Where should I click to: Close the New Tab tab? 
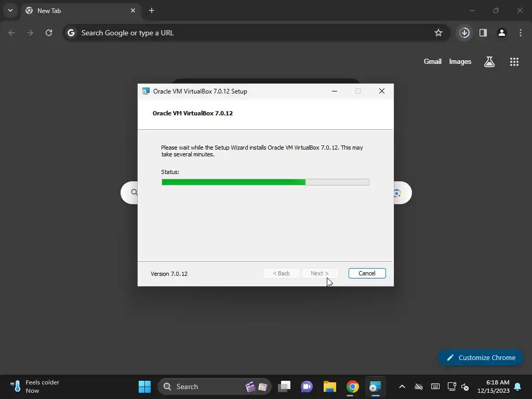133,10
